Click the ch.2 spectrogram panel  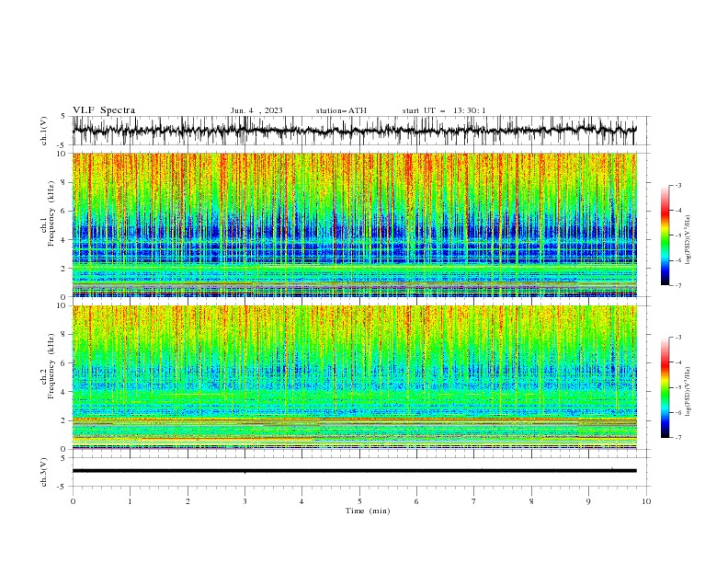355,377
